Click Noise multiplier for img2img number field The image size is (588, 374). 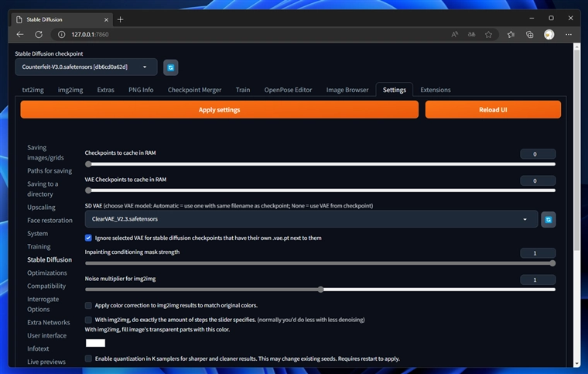[538, 280]
